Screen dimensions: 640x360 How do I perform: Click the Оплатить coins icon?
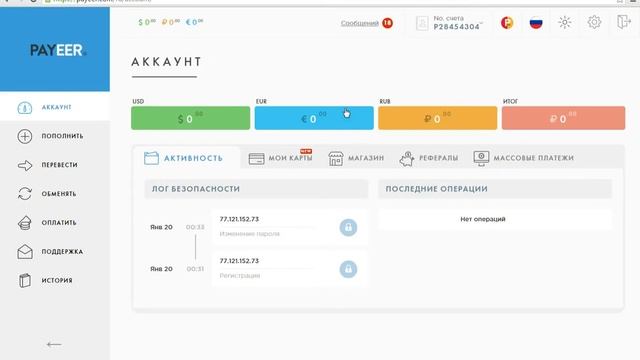(24, 223)
